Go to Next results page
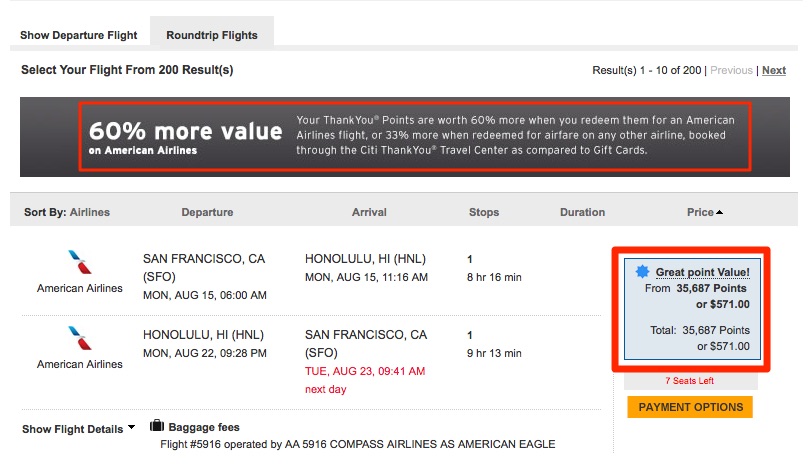 point(774,70)
